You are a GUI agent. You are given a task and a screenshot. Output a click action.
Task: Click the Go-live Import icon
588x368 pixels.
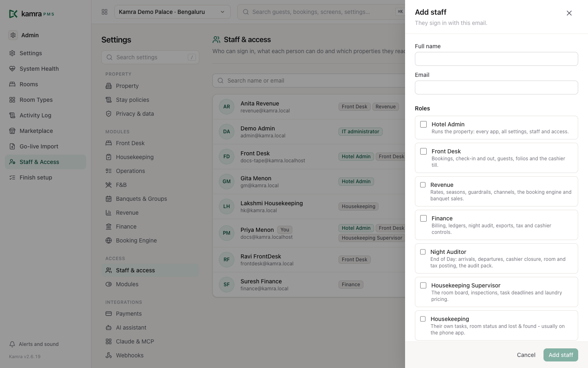click(12, 146)
